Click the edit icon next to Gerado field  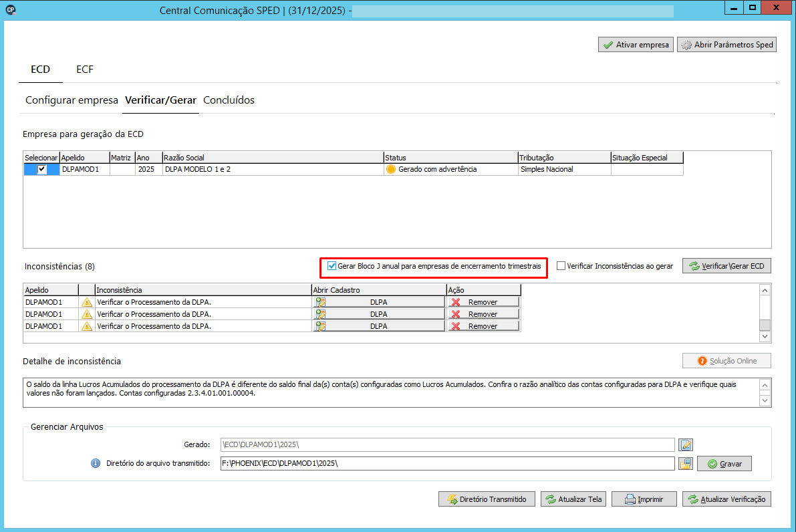[x=685, y=444]
